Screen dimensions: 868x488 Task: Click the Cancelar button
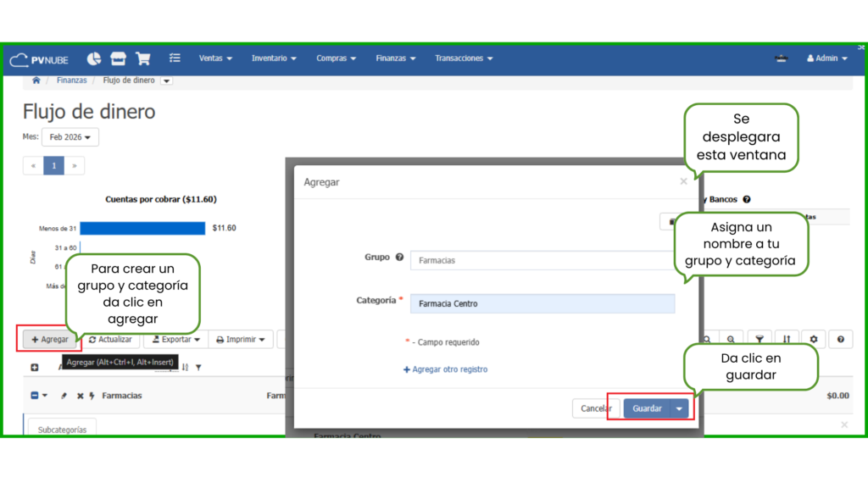(x=596, y=408)
